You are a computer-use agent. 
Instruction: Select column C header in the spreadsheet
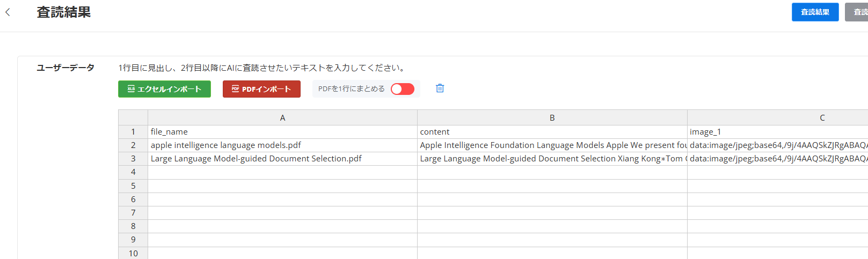coord(821,118)
